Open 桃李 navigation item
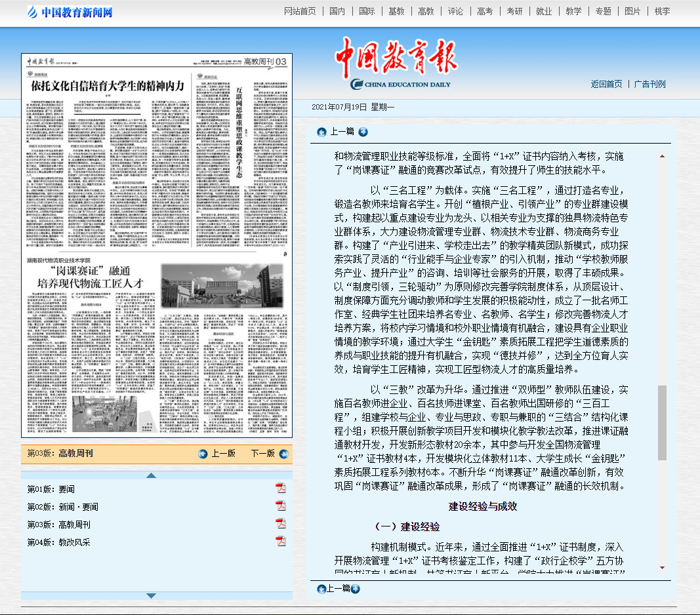Image resolution: width=700 pixels, height=615 pixels. pos(662,11)
